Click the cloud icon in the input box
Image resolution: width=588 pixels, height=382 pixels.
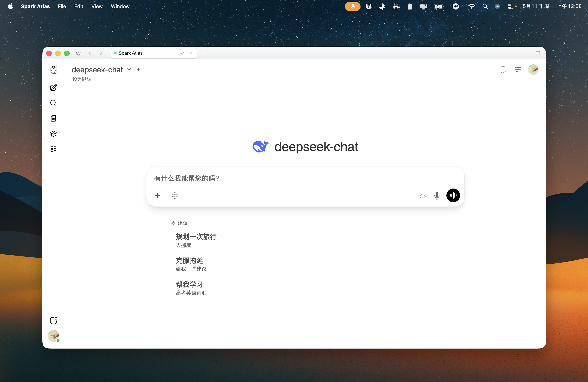click(x=423, y=196)
